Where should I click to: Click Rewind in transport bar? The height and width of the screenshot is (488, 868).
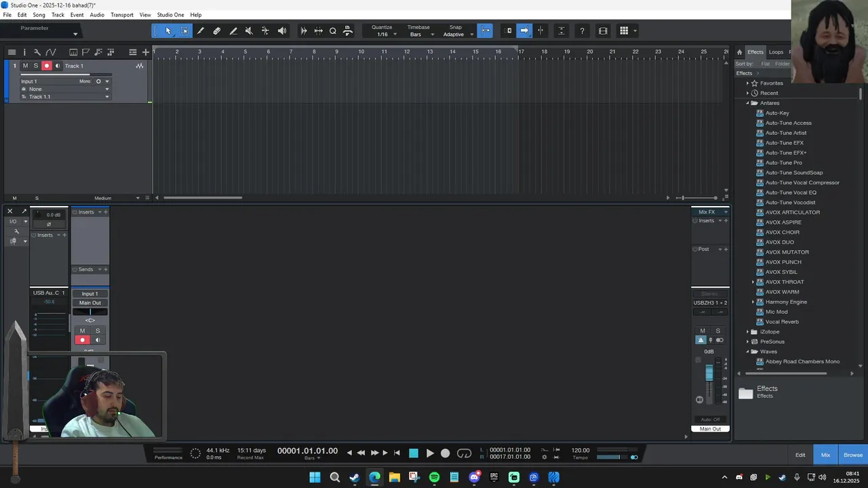[x=361, y=453]
